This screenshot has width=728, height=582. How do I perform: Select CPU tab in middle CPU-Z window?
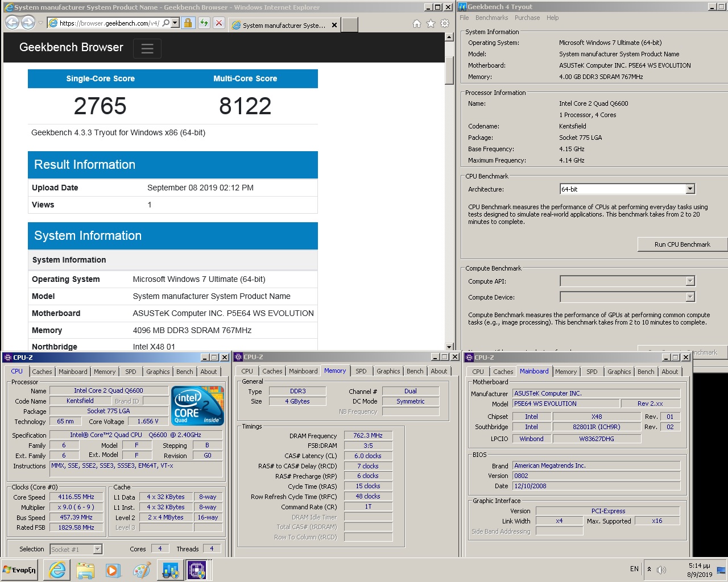pyautogui.click(x=247, y=371)
